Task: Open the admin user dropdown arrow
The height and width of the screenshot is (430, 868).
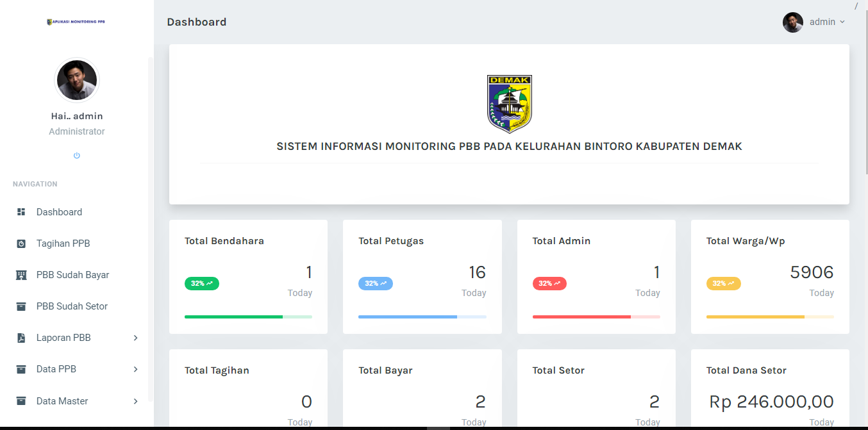Action: (x=842, y=22)
